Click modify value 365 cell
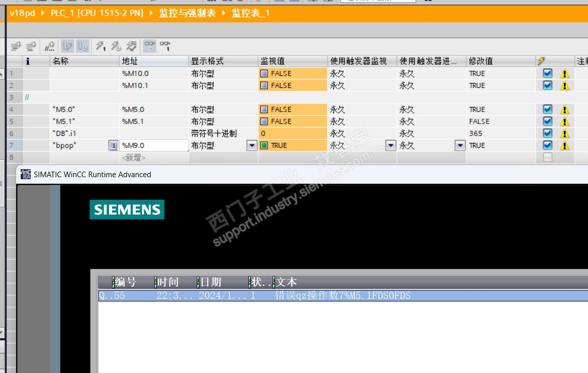The height and width of the screenshot is (373, 588). [x=501, y=133]
